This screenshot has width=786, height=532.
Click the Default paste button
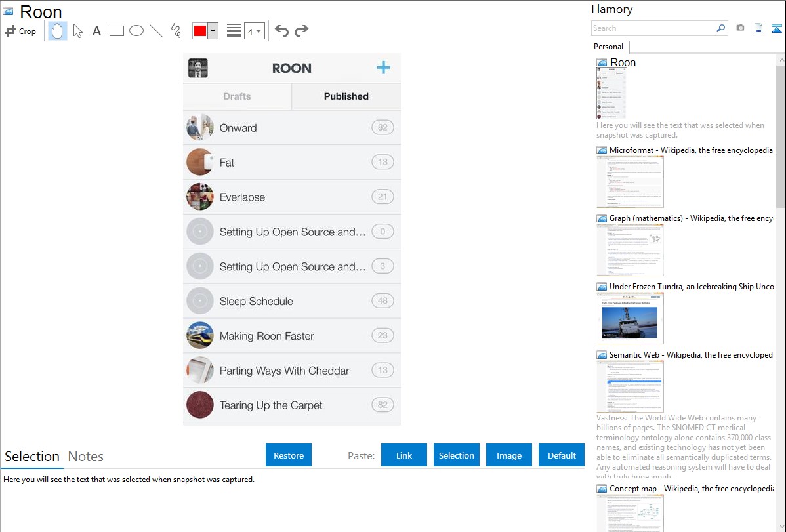[562, 455]
